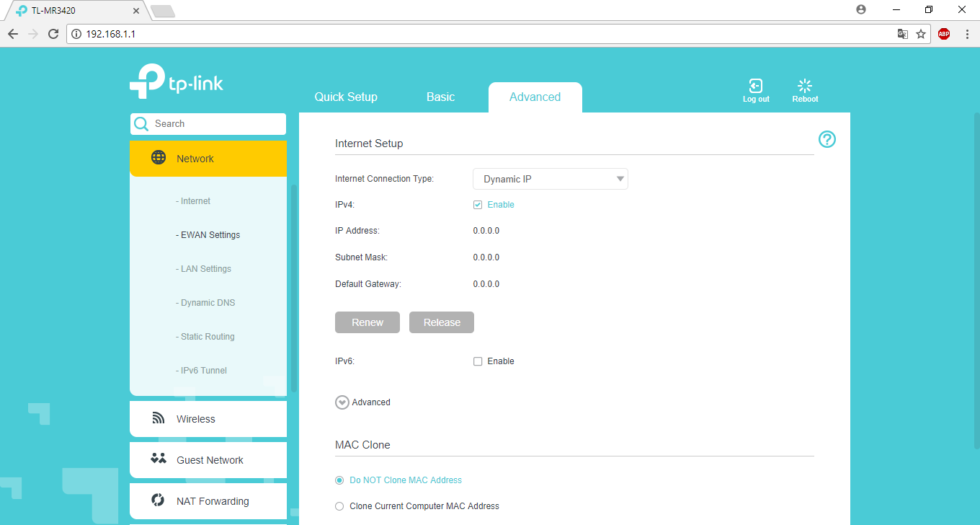
Task: Disable the IPv4 Enable checkbox
Action: coord(478,205)
